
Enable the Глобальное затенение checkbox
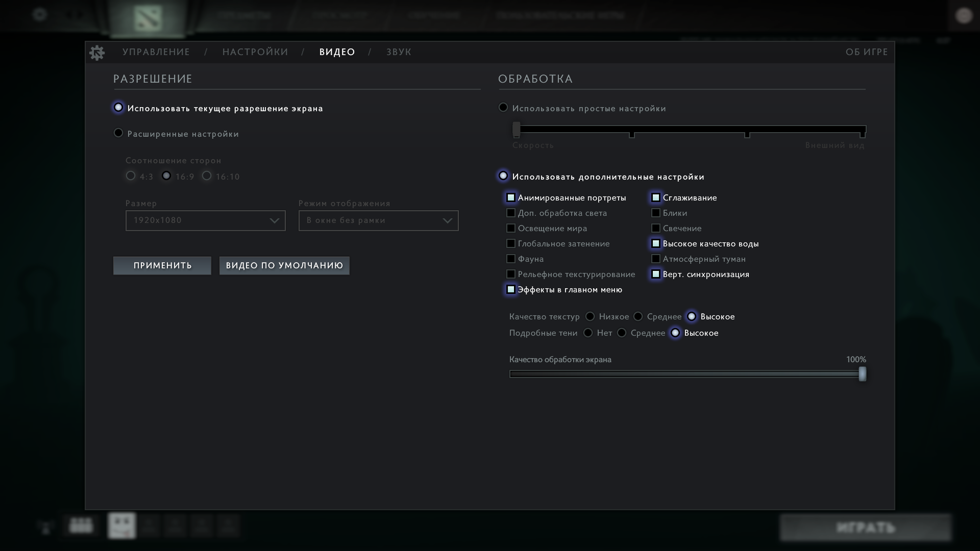tap(511, 244)
